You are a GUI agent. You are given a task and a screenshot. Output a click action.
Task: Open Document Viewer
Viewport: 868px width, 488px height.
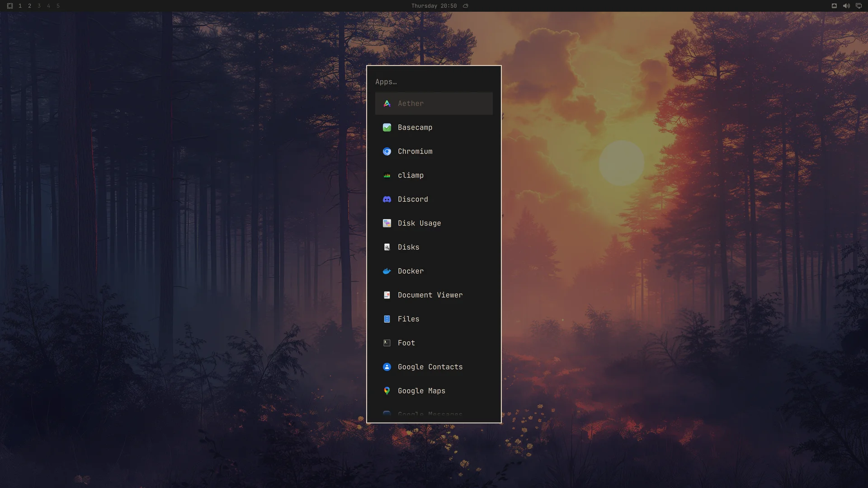coord(434,295)
